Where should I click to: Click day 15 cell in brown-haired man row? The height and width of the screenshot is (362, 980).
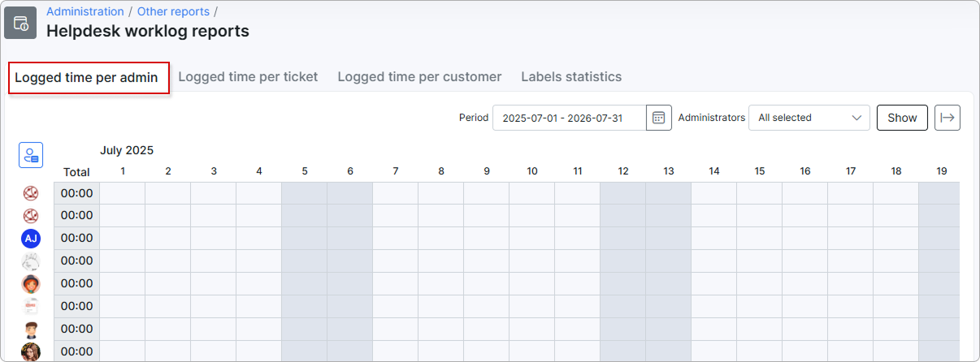click(760, 330)
